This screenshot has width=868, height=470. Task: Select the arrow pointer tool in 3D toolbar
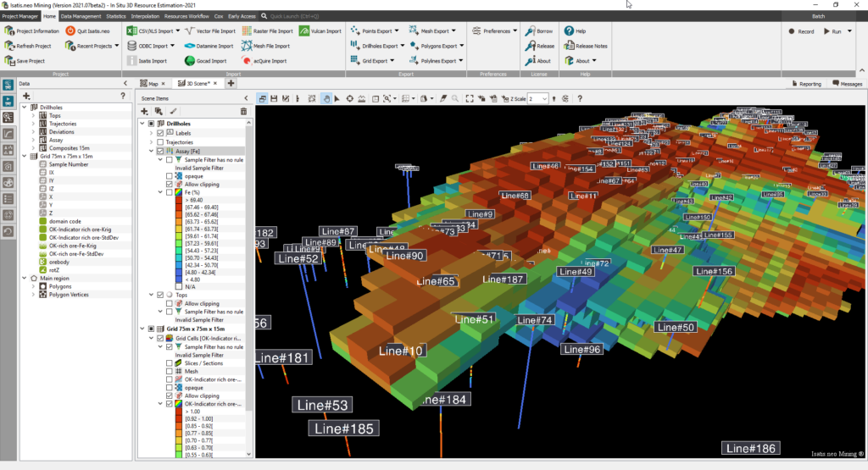pos(337,98)
